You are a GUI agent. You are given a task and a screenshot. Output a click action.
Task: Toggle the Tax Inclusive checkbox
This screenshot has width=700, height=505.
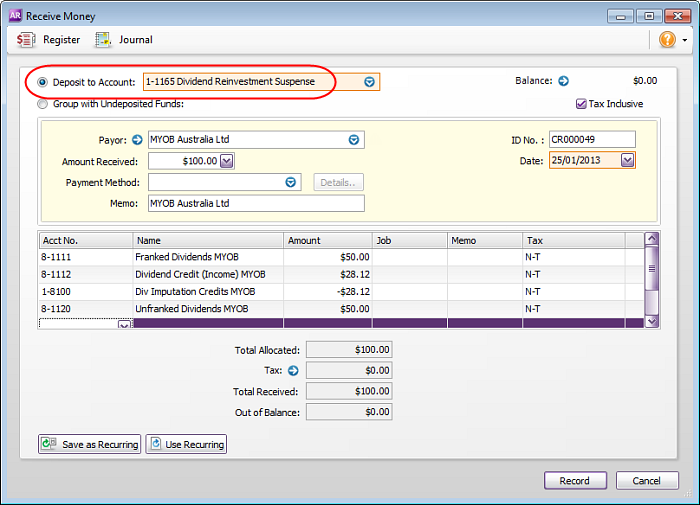(581, 104)
